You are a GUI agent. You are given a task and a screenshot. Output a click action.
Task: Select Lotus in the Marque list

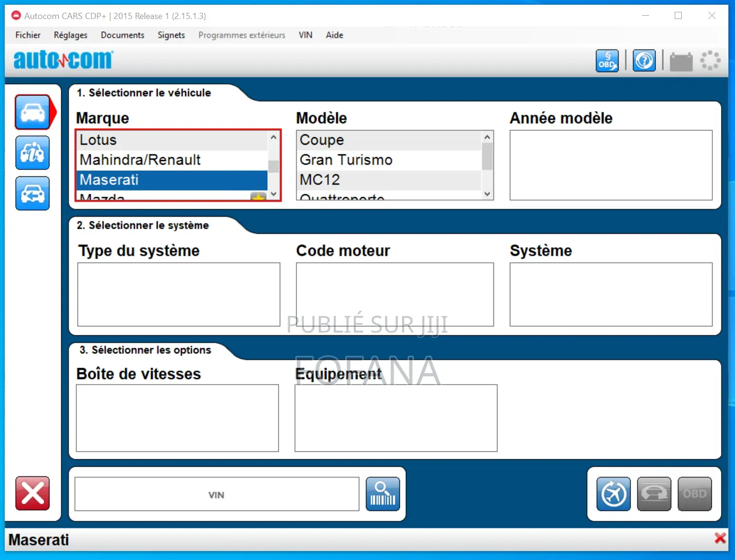(172, 140)
